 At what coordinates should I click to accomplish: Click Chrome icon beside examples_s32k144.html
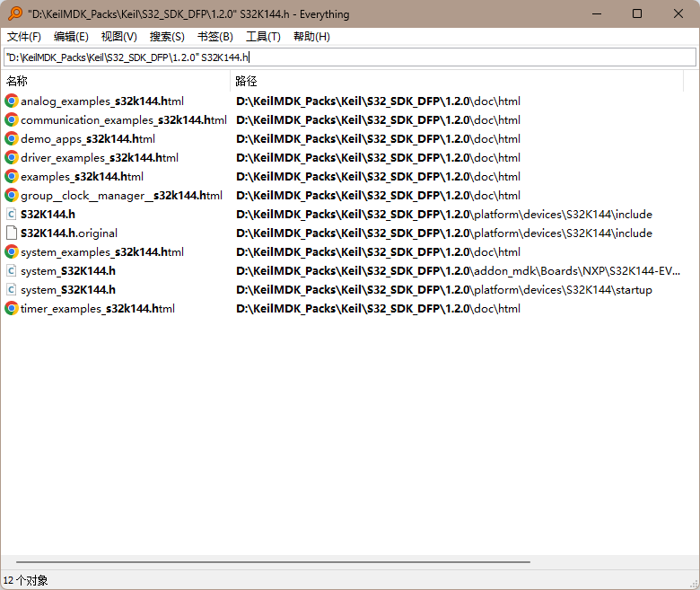12,176
